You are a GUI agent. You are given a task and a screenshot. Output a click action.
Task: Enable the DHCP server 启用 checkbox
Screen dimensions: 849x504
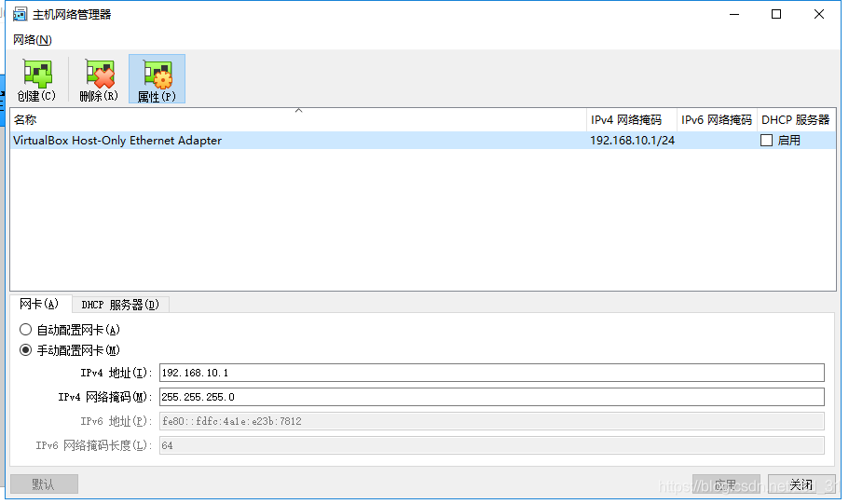coord(766,141)
